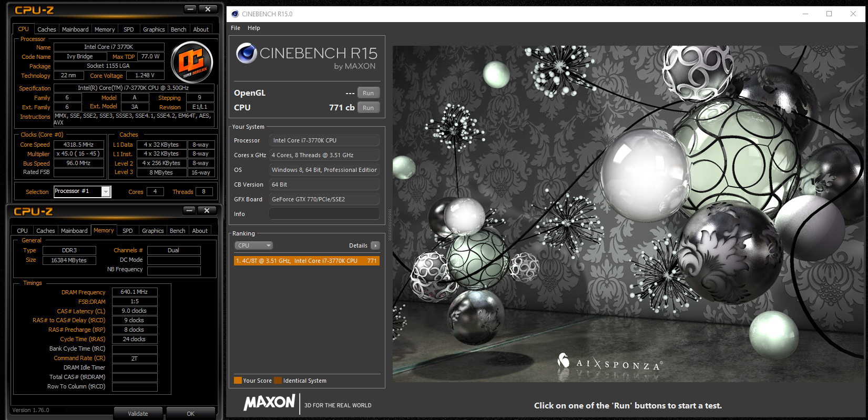Select SPD tab in bottom CPU-Z window
Image resolution: width=868 pixels, height=420 pixels.
(x=127, y=231)
